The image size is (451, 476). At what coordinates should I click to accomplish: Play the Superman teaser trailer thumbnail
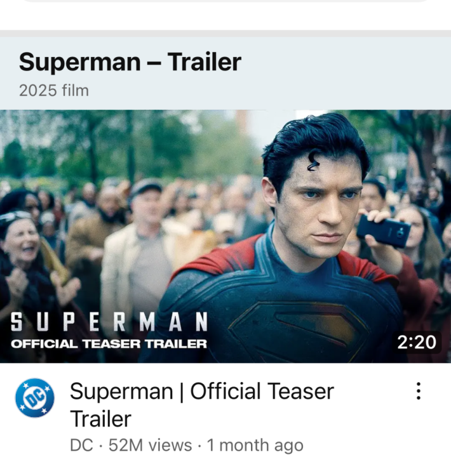(226, 236)
